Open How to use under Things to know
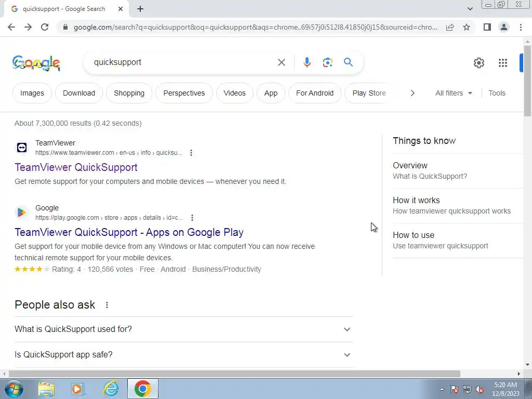532x399 pixels. coord(457,240)
